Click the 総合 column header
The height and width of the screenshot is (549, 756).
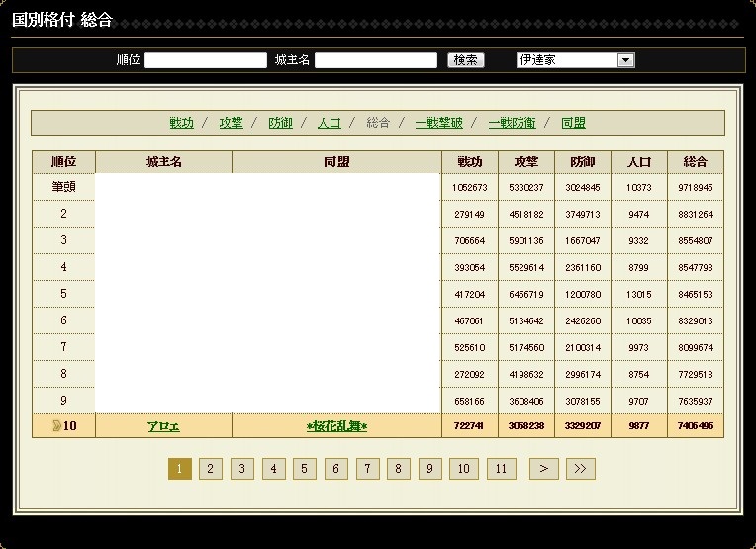click(696, 162)
